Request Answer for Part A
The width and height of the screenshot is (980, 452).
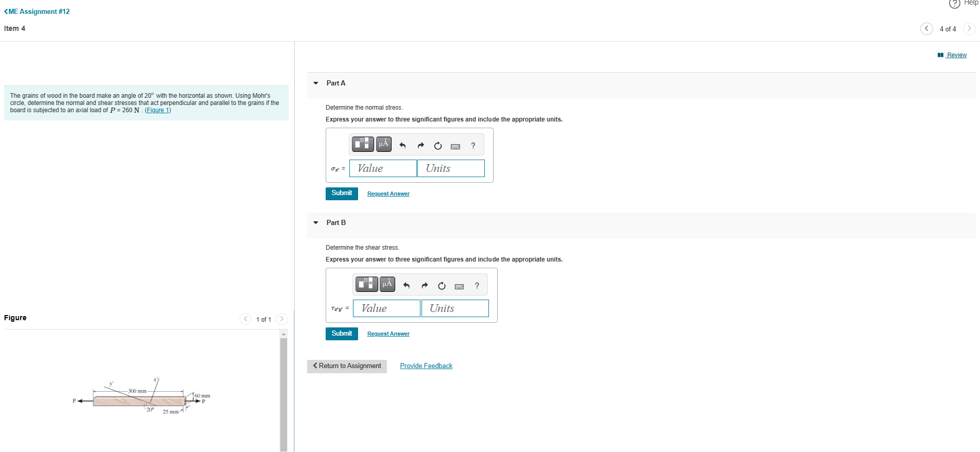(388, 194)
